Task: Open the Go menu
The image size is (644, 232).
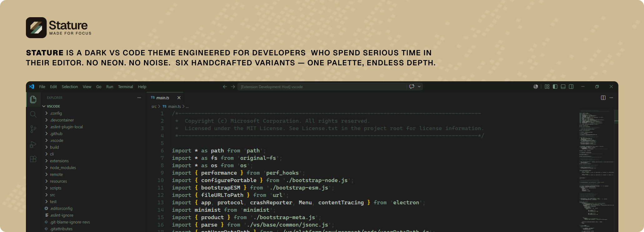Action: [99, 87]
